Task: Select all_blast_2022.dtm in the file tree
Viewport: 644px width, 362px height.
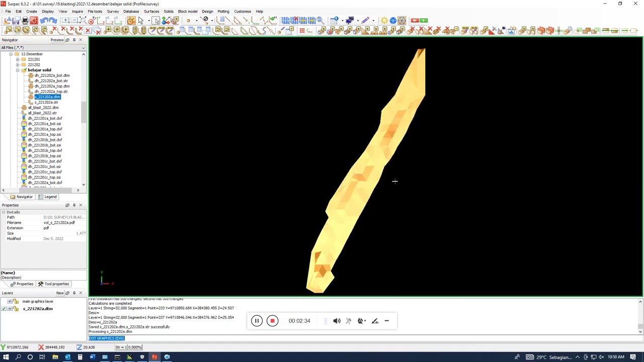Action: pyautogui.click(x=43, y=108)
